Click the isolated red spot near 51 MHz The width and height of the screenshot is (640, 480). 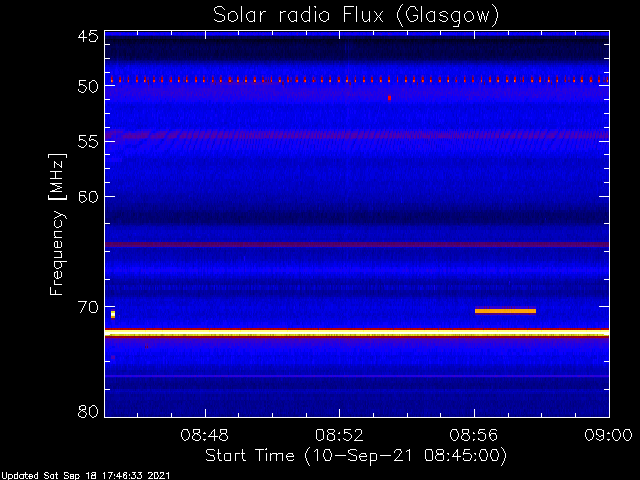coord(389,98)
